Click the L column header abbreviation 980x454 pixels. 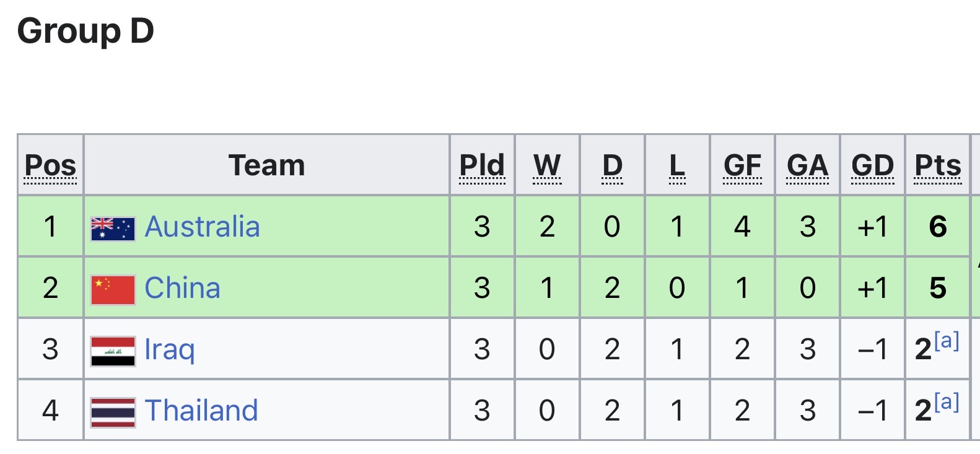[677, 165]
